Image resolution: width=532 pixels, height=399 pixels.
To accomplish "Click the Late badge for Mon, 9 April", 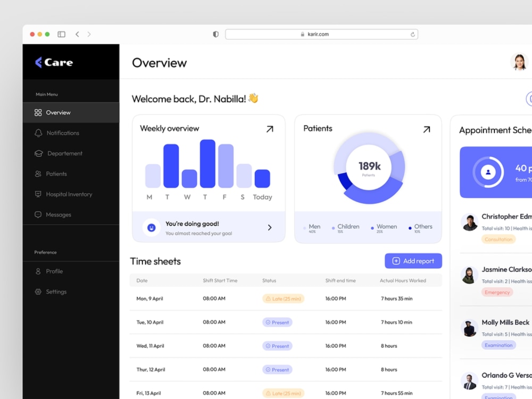I will tap(284, 299).
